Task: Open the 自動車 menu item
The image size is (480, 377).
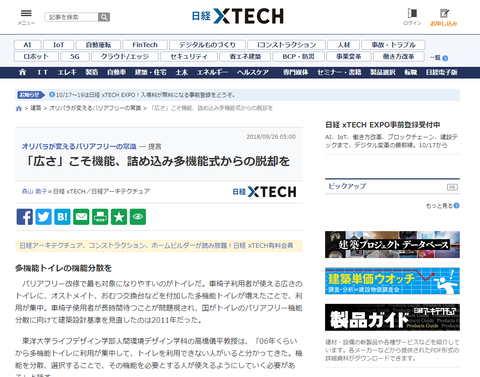Action: pyautogui.click(x=116, y=72)
